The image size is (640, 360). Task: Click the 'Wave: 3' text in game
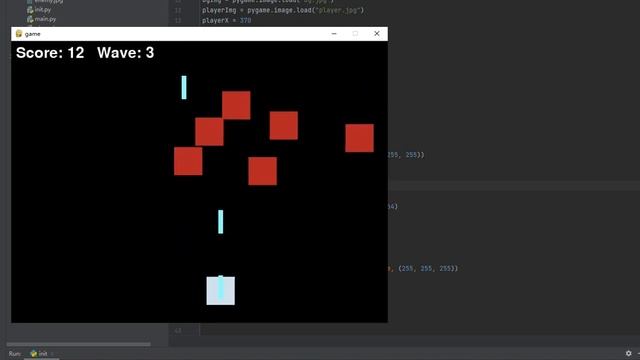(x=126, y=53)
